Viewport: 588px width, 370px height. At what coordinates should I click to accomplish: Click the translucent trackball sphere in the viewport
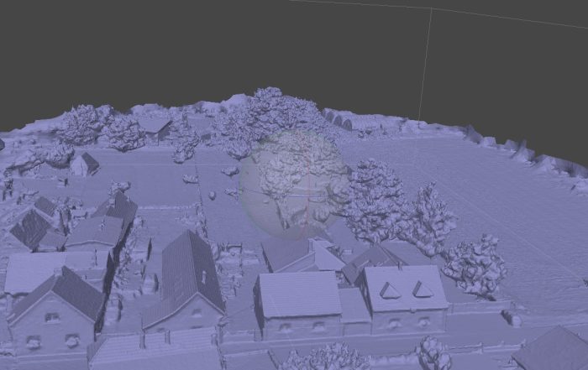coord(293,183)
